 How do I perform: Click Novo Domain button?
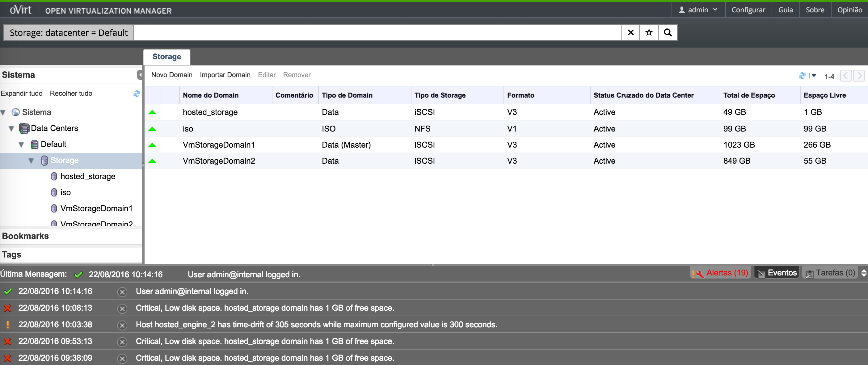[x=171, y=75]
